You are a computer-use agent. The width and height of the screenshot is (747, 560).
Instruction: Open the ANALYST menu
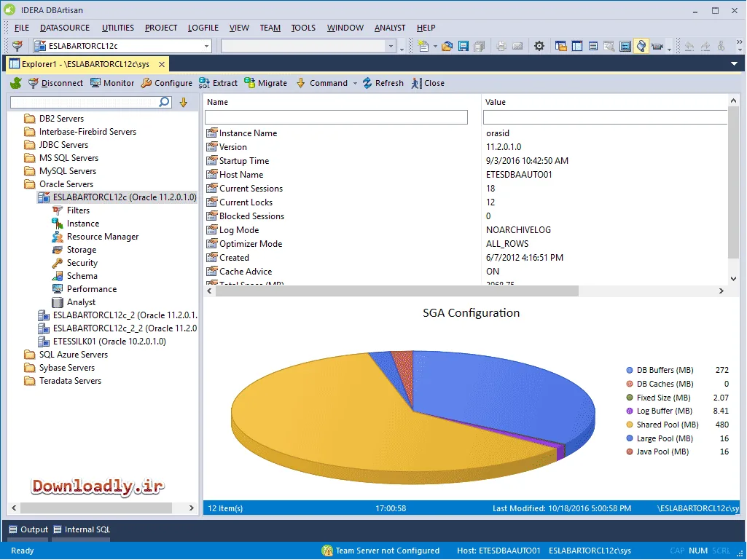pyautogui.click(x=390, y=28)
